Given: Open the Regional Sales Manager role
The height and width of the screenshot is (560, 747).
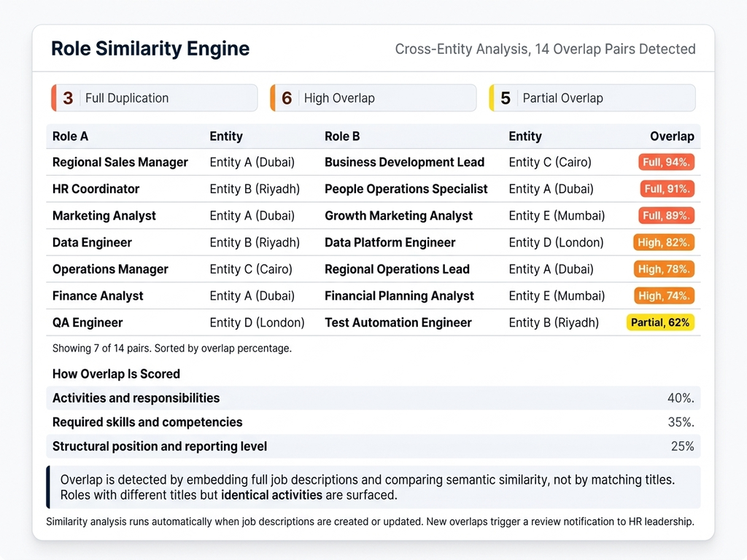Looking at the screenshot, I should [120, 162].
